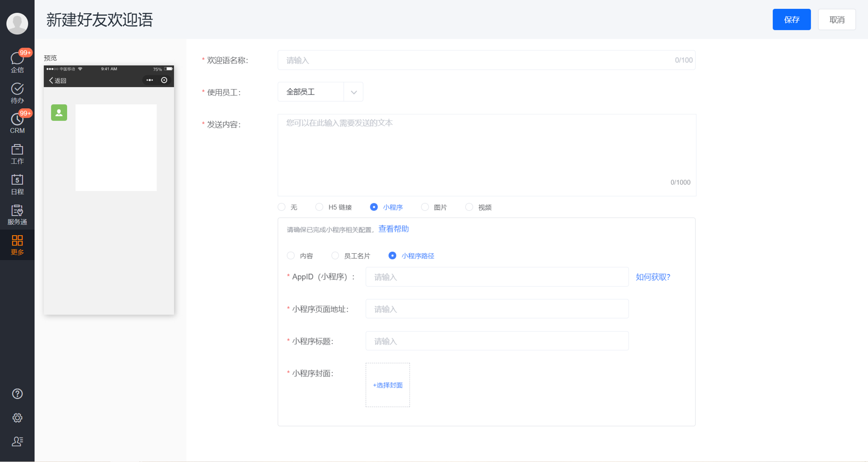Focus the 小程序页面地址 input field
The image size is (868, 462).
(x=497, y=309)
